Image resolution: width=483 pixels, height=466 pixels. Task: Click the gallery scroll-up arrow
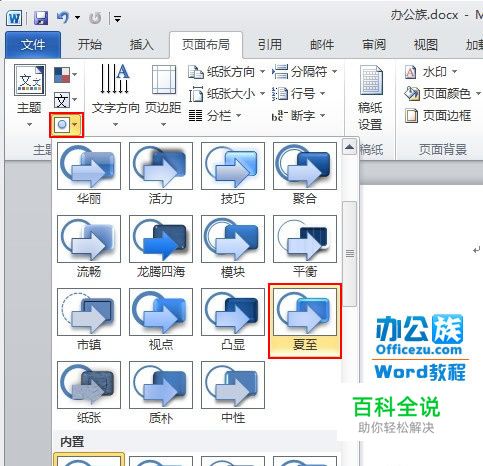349,147
